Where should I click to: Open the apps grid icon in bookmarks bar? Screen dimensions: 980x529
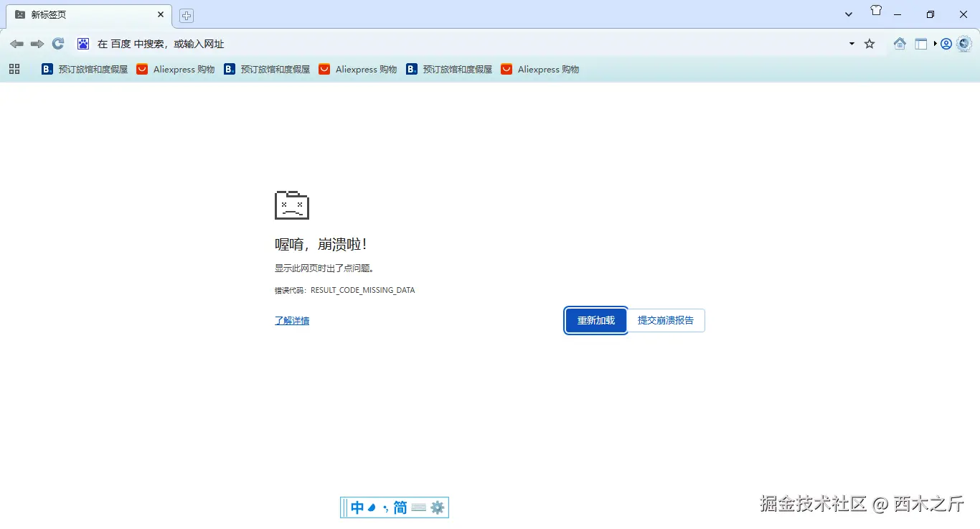pos(14,69)
